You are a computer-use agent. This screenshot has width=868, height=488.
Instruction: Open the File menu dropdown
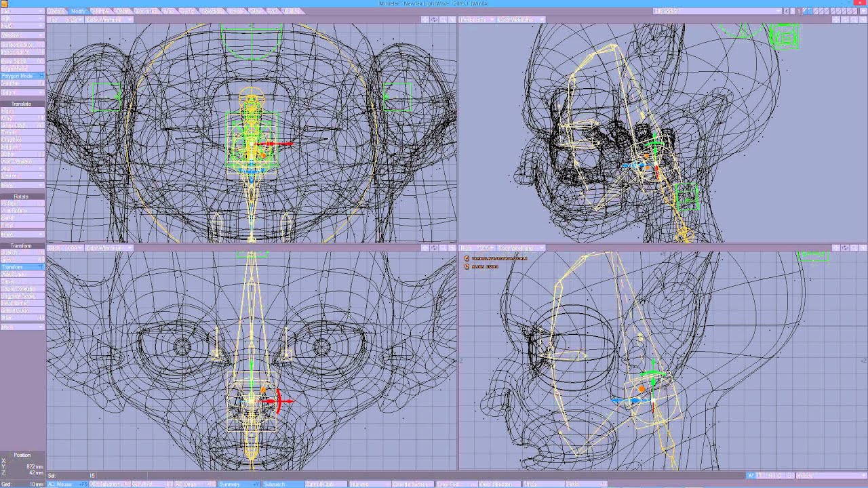click(x=23, y=11)
